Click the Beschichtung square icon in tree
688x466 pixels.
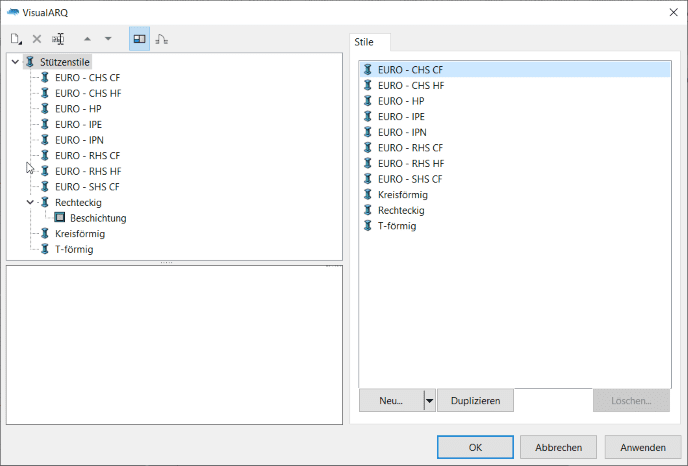coord(60,218)
